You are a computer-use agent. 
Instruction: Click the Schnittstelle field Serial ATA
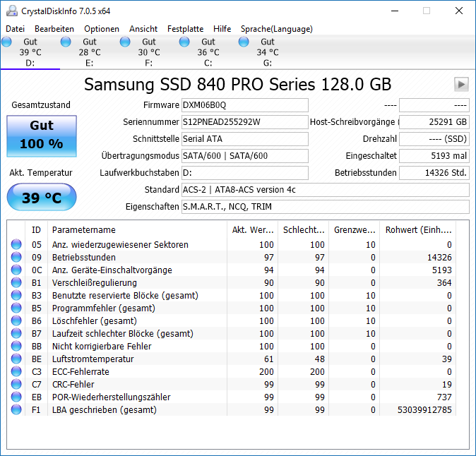(x=245, y=139)
